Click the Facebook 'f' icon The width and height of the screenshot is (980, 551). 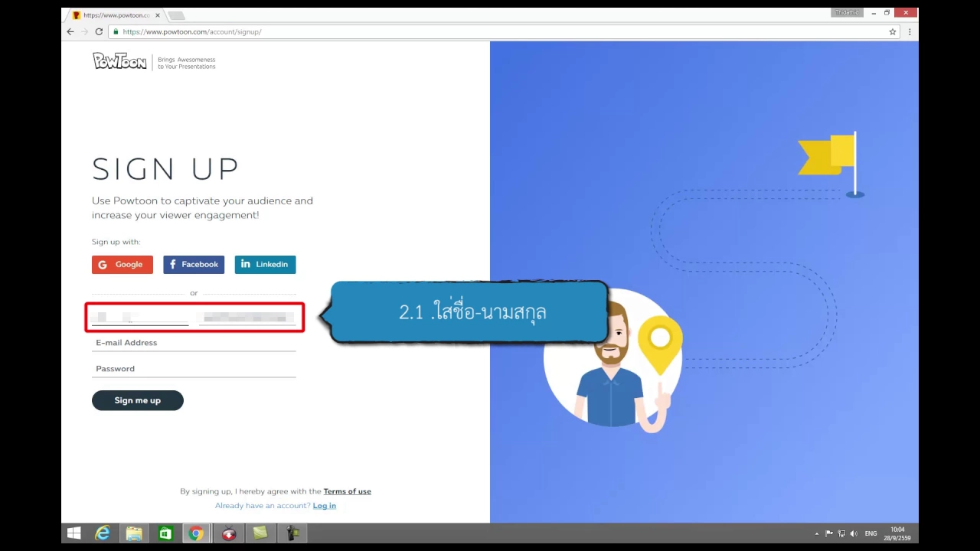tap(173, 265)
